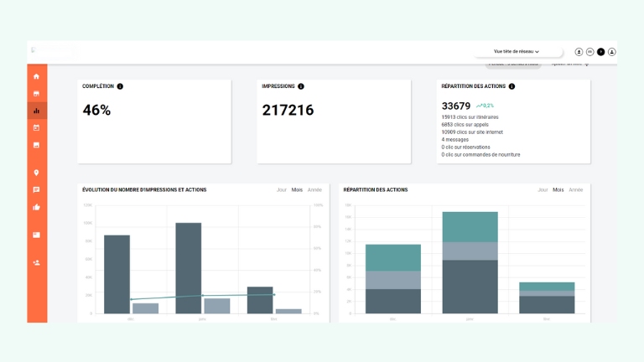Open the period filter pill
Viewport: 644px width, 362px height.
click(513, 65)
